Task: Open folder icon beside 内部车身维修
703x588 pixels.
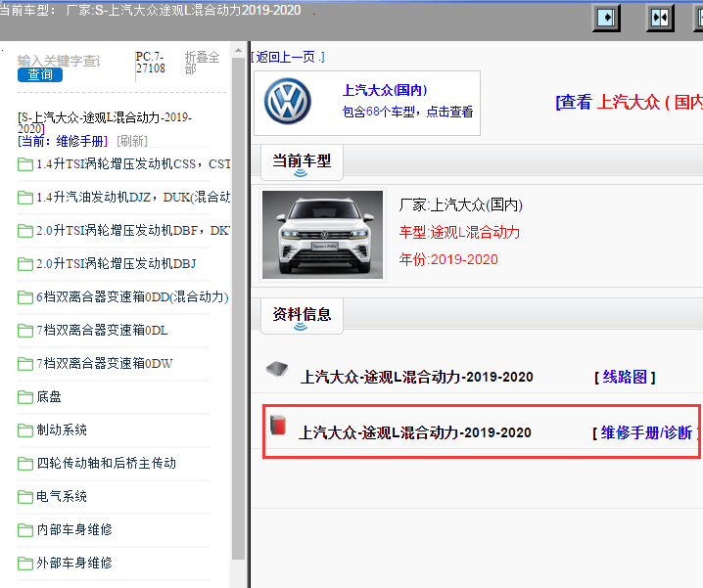Action: pos(25,530)
